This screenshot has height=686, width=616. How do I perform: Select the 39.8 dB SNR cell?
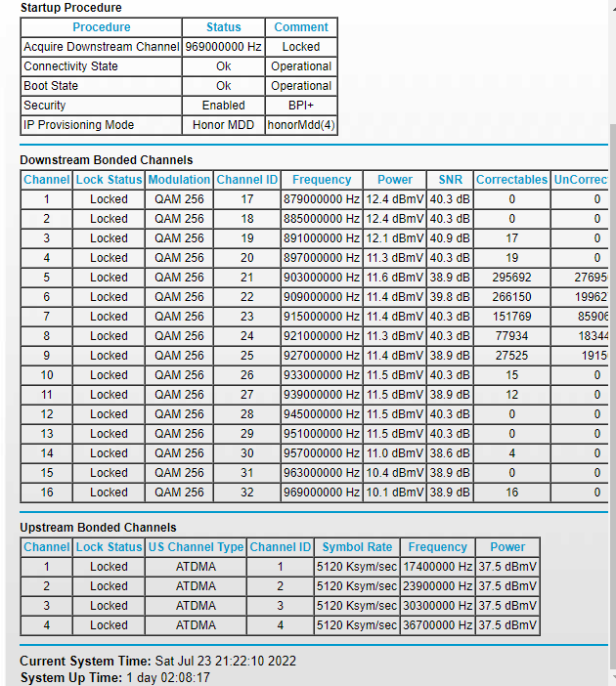[x=450, y=297]
